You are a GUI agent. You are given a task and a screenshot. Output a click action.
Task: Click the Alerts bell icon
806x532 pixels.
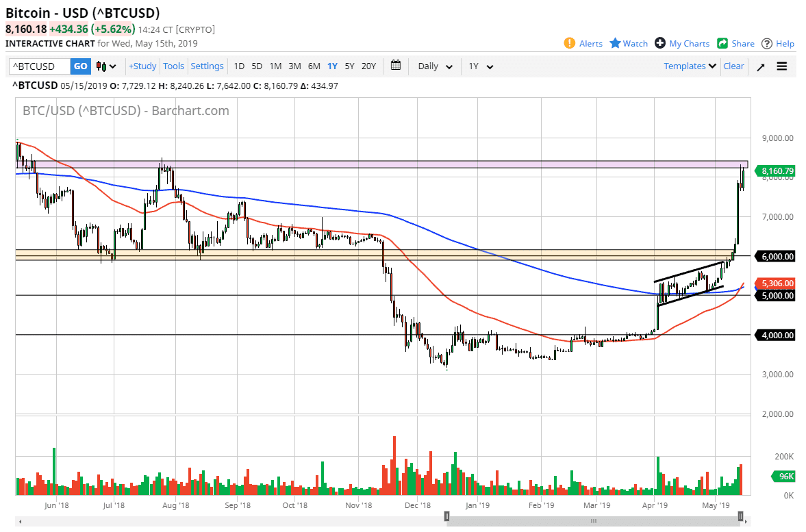[570, 43]
